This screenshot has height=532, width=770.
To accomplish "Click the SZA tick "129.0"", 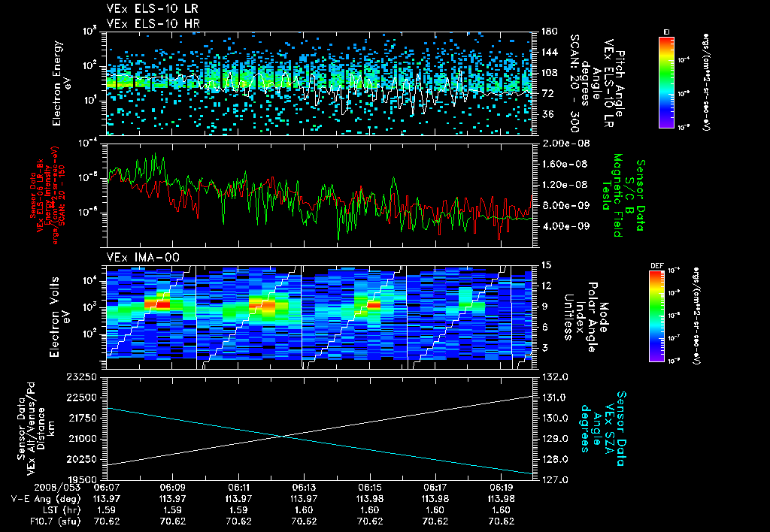I will click(555, 439).
